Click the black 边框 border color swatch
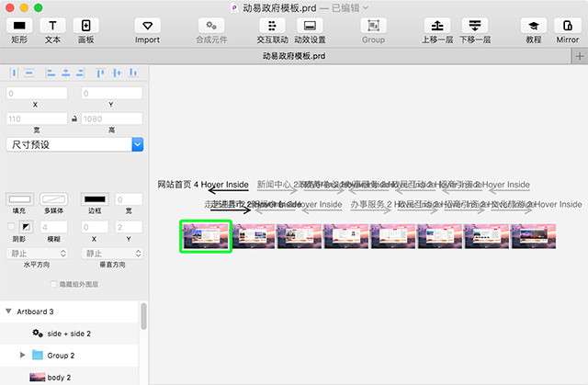The width and height of the screenshot is (588, 385). (95, 198)
